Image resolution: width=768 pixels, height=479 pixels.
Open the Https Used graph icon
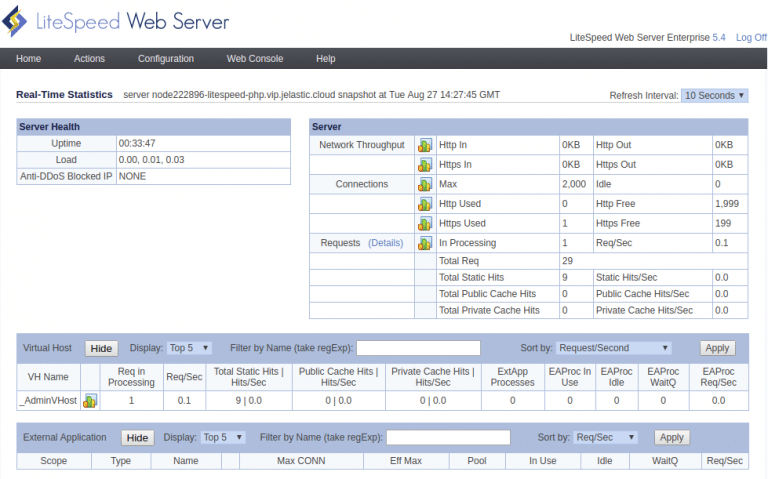(x=425, y=223)
